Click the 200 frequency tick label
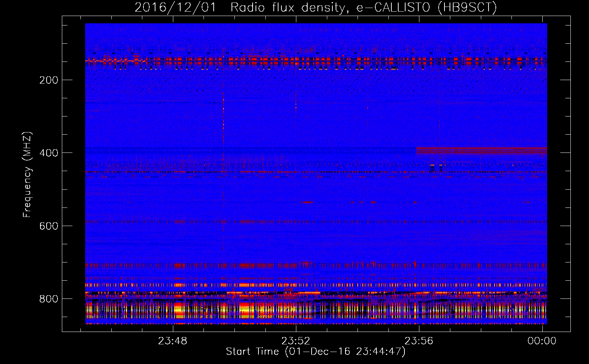The width and height of the screenshot is (589, 364). point(49,80)
